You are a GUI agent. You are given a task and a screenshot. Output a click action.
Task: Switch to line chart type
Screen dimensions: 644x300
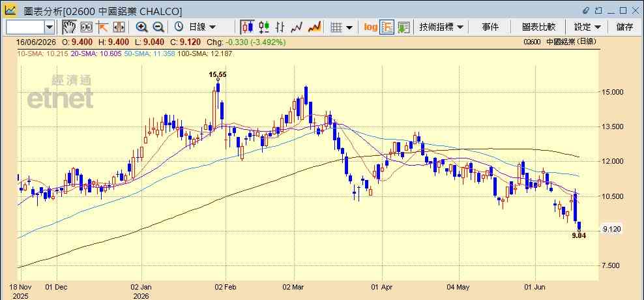pyautogui.click(x=297, y=27)
